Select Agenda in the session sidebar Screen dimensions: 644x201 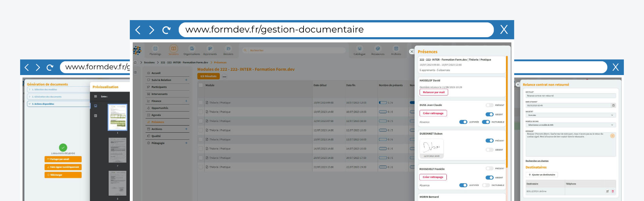click(x=156, y=115)
